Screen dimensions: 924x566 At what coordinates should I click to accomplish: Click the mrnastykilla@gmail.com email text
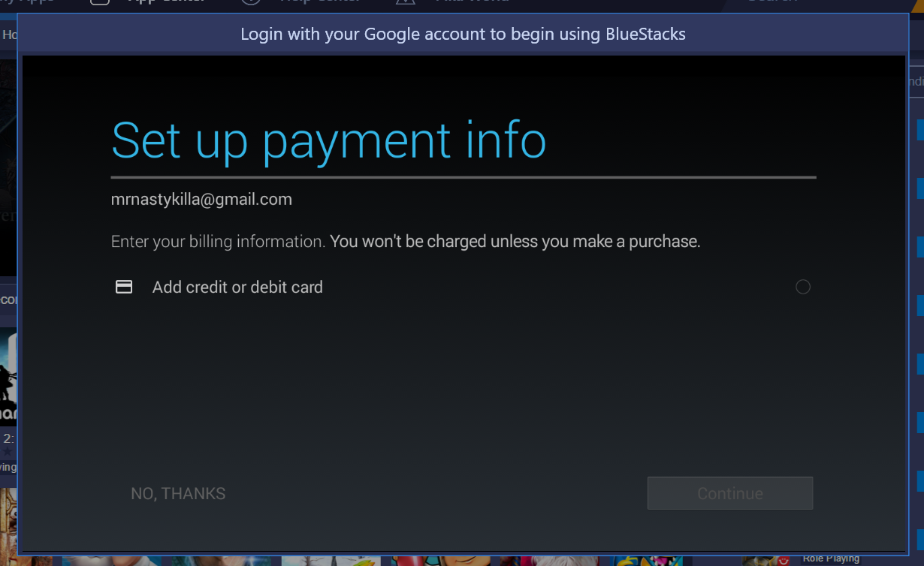pos(201,200)
